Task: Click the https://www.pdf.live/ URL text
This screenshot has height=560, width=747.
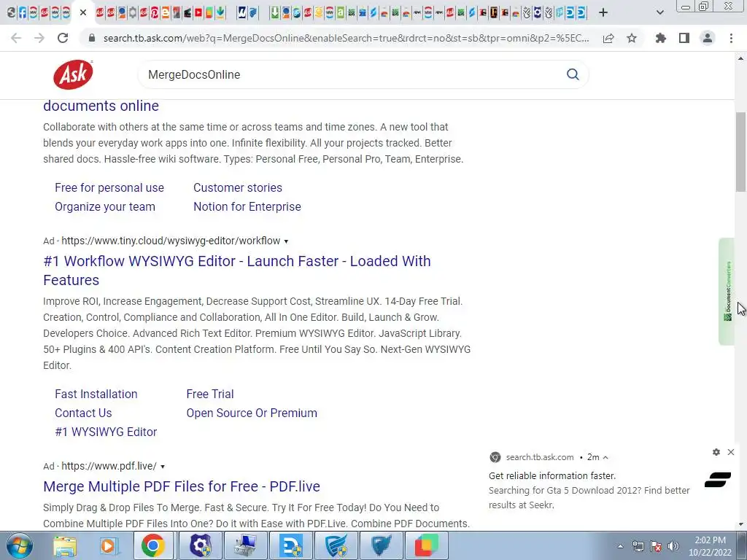Action: [109, 466]
